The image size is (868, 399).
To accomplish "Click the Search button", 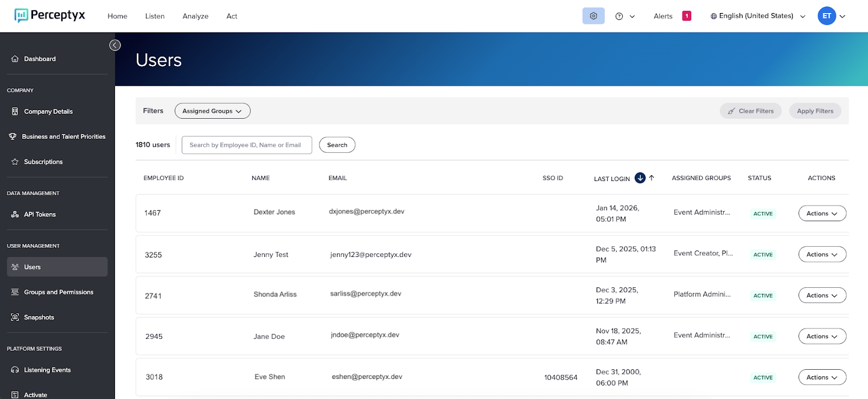I will click(x=337, y=145).
